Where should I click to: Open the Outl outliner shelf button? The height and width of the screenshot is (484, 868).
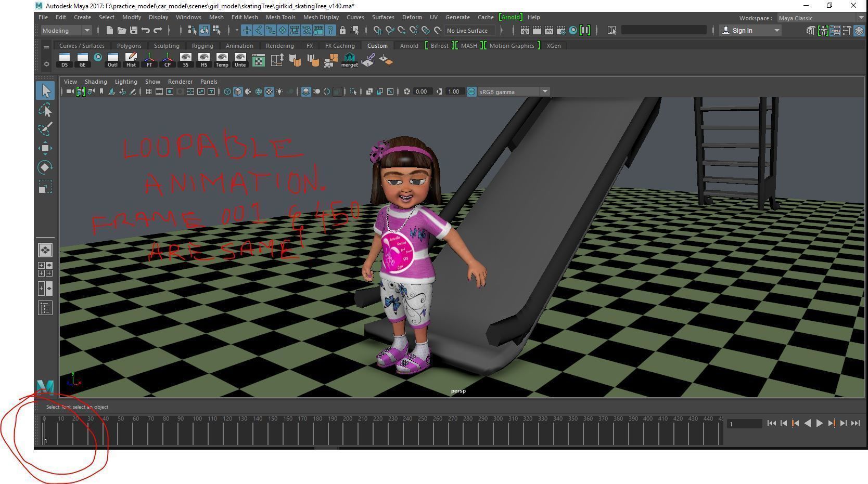click(x=112, y=60)
